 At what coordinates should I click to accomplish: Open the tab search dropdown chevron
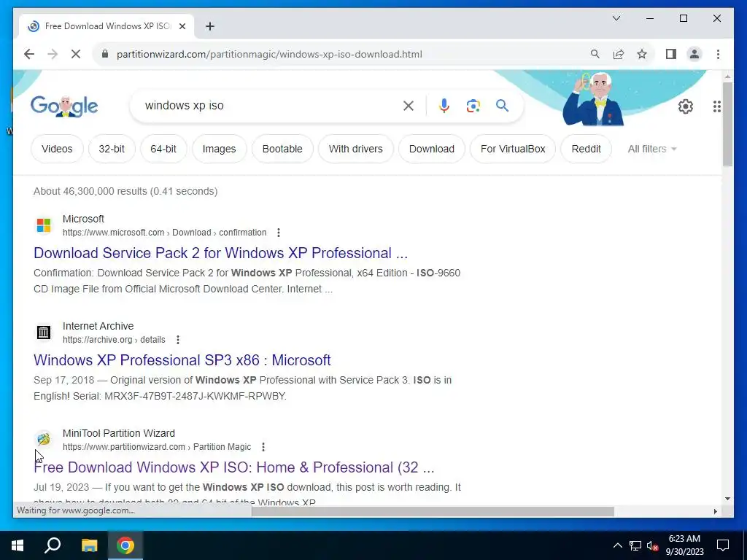616,18
